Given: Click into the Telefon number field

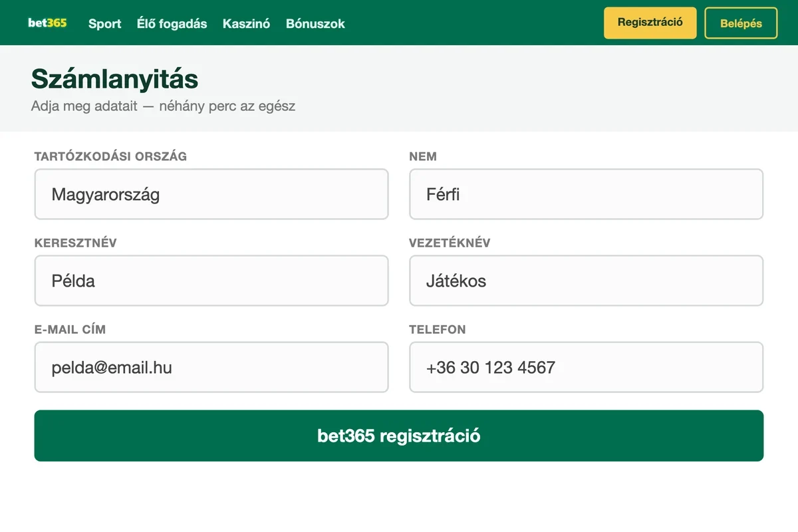Looking at the screenshot, I should pyautogui.click(x=586, y=367).
